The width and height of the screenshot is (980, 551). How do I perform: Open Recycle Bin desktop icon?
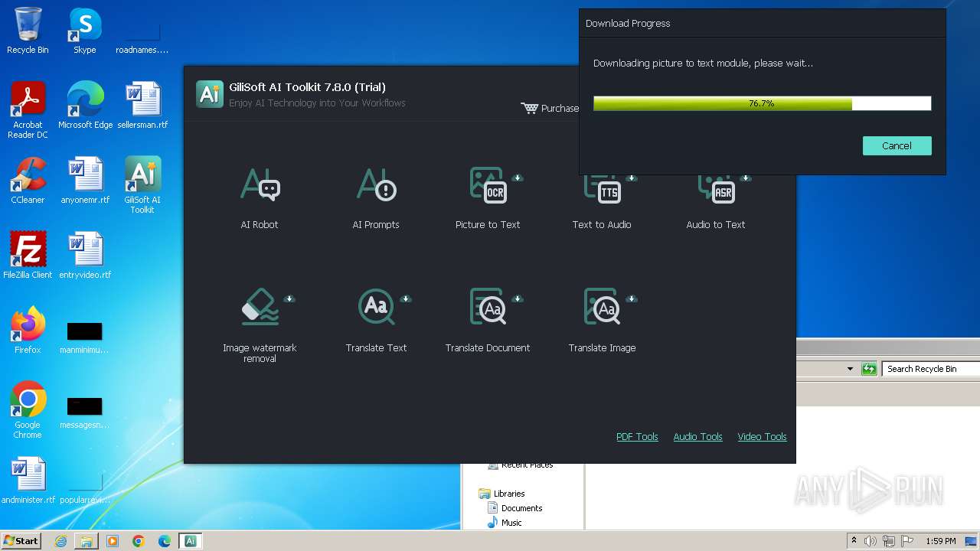tap(28, 31)
